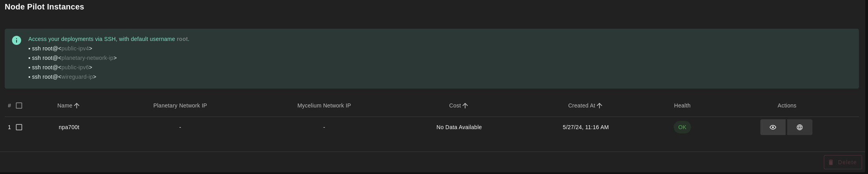868x174 pixels.
Task: Click the No Data Available cost cell
Action: [459, 127]
